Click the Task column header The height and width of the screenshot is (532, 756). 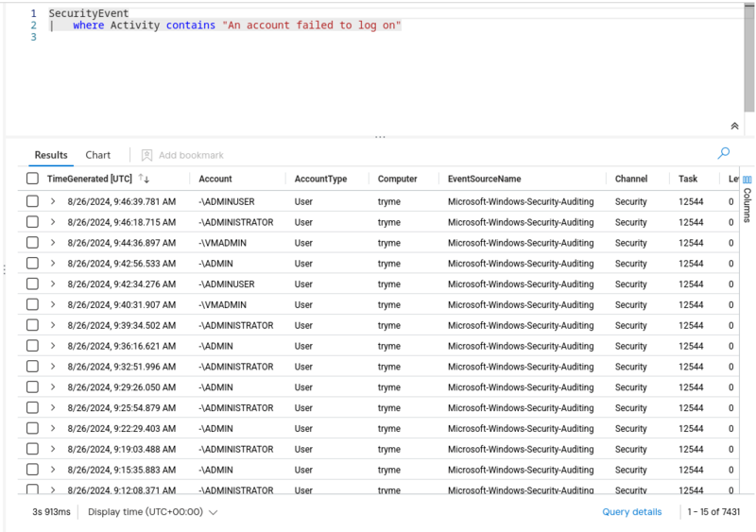click(x=688, y=179)
